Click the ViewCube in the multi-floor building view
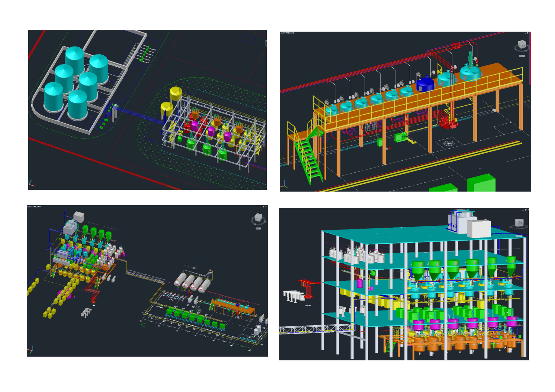 pos(519,224)
